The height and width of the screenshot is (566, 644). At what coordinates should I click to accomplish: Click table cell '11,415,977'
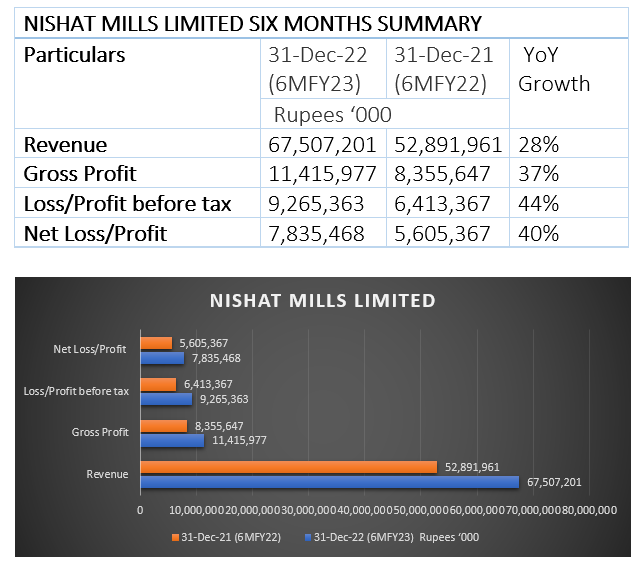(323, 173)
